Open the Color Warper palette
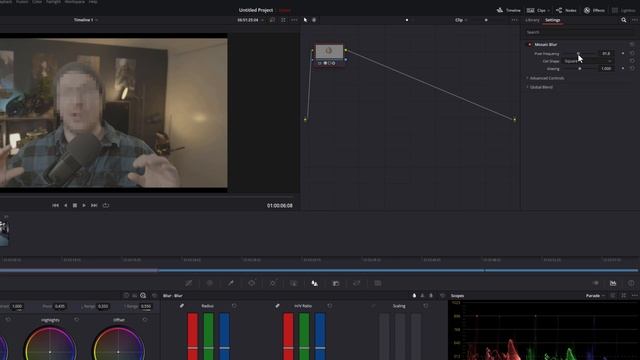 pos(209,283)
